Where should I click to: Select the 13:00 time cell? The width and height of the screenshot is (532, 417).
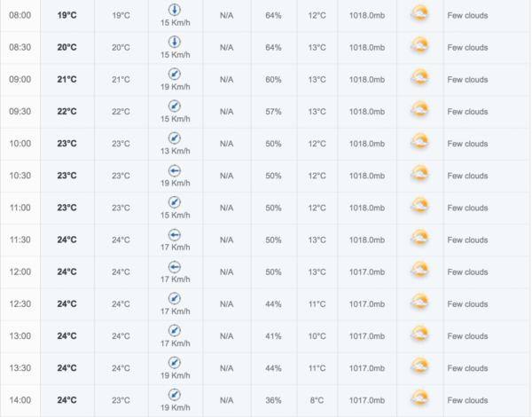(x=20, y=336)
